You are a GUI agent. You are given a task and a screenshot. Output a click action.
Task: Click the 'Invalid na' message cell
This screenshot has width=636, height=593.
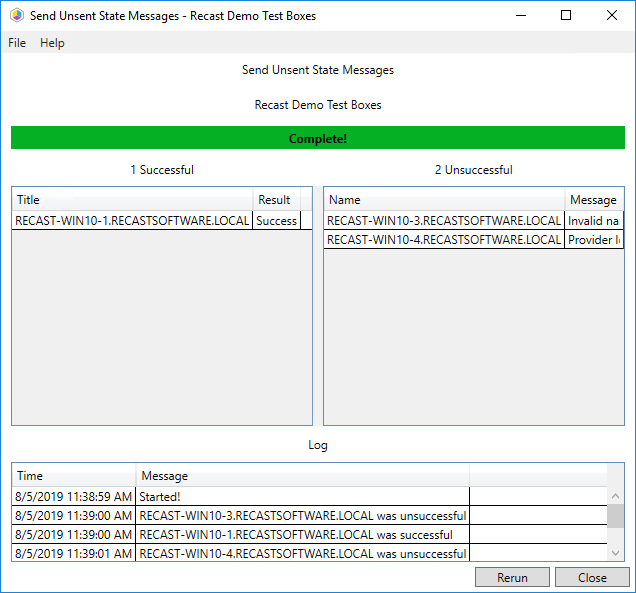tap(594, 221)
